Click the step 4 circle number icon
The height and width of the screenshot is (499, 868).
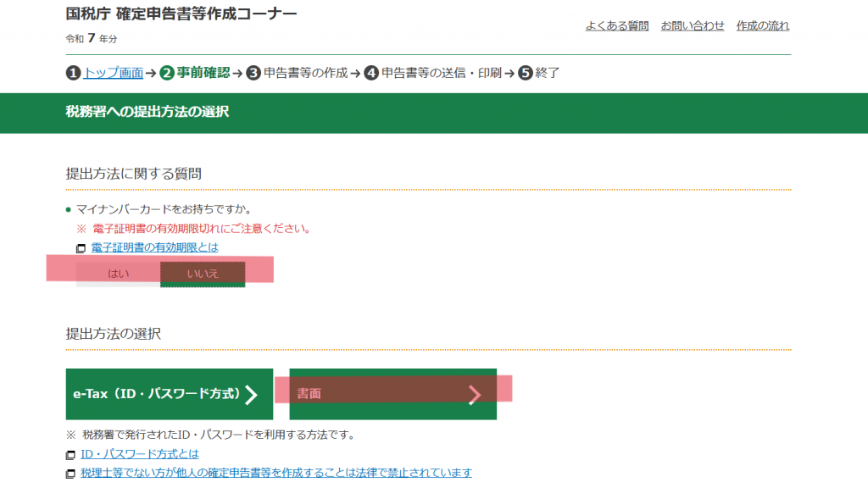371,73
